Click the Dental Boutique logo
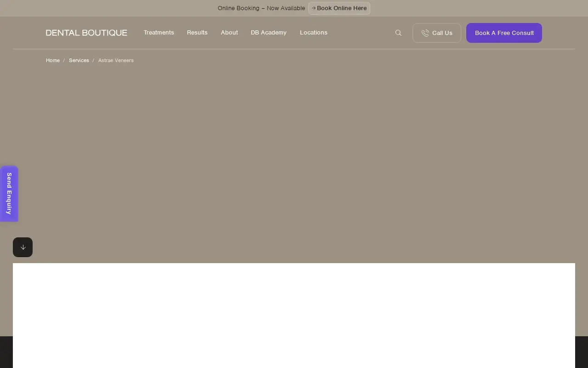 [x=86, y=33]
